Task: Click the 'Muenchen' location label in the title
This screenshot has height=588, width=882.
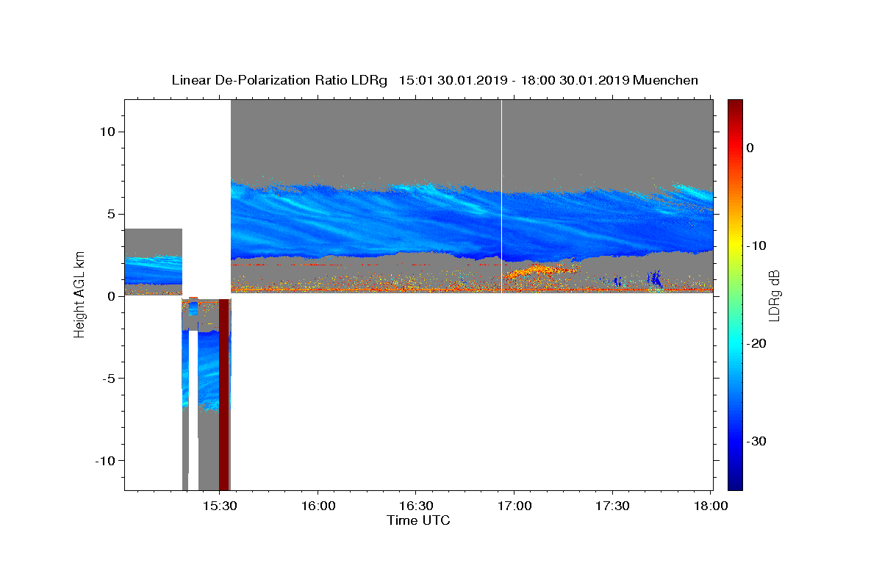Action: (665, 80)
